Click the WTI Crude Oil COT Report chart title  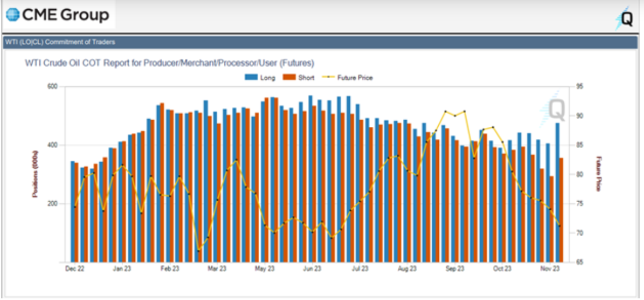[169, 63]
